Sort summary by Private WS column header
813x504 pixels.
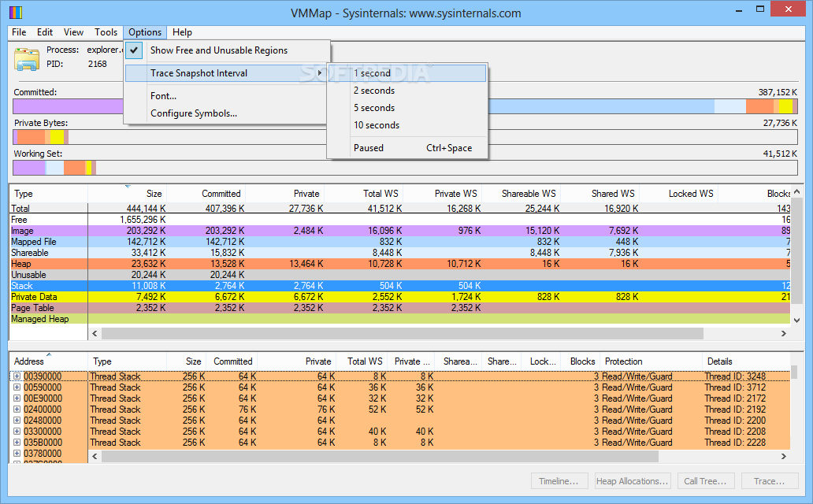(442, 194)
